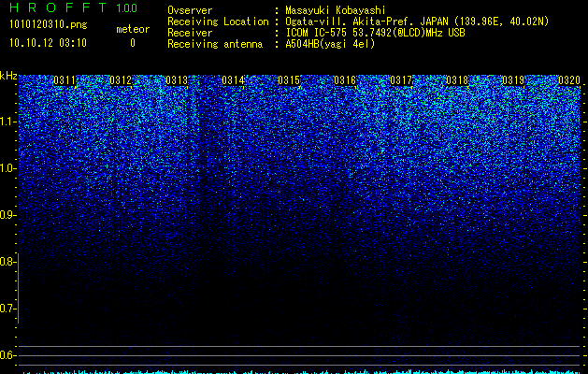Select filename 1010120310.png
The image size is (588, 374).
point(49,24)
